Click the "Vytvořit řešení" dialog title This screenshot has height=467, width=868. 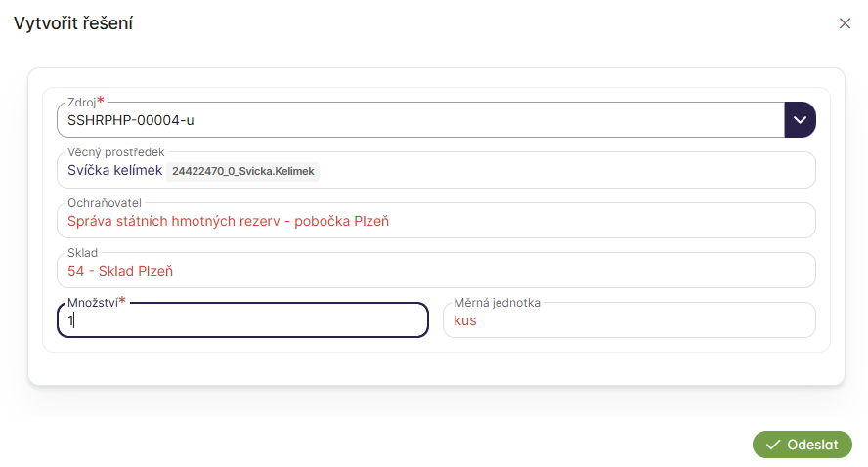73,23
